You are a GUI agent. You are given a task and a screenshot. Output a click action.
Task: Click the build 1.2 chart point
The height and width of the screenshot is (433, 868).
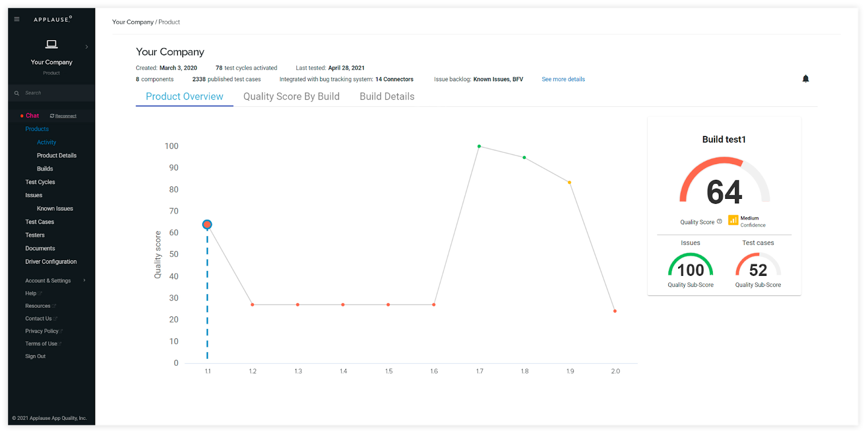point(252,305)
